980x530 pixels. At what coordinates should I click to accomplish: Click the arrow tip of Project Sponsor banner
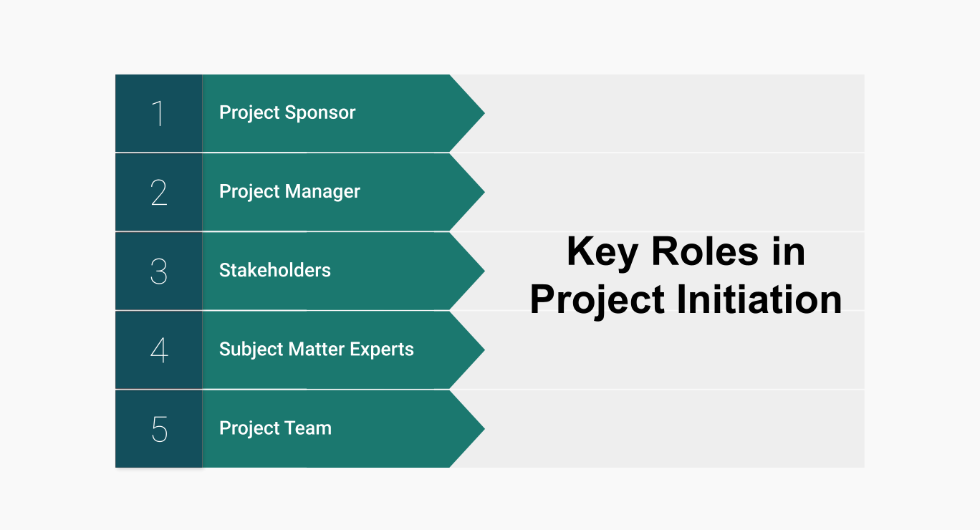tap(473, 112)
